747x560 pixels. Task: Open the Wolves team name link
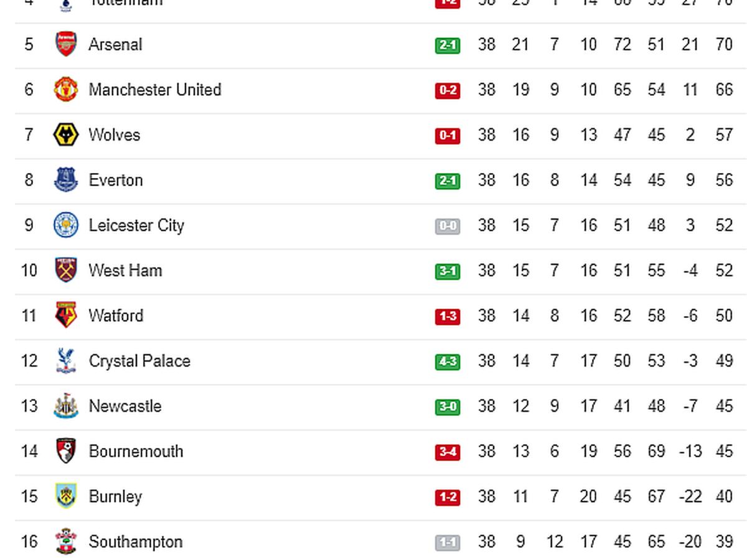(x=115, y=135)
